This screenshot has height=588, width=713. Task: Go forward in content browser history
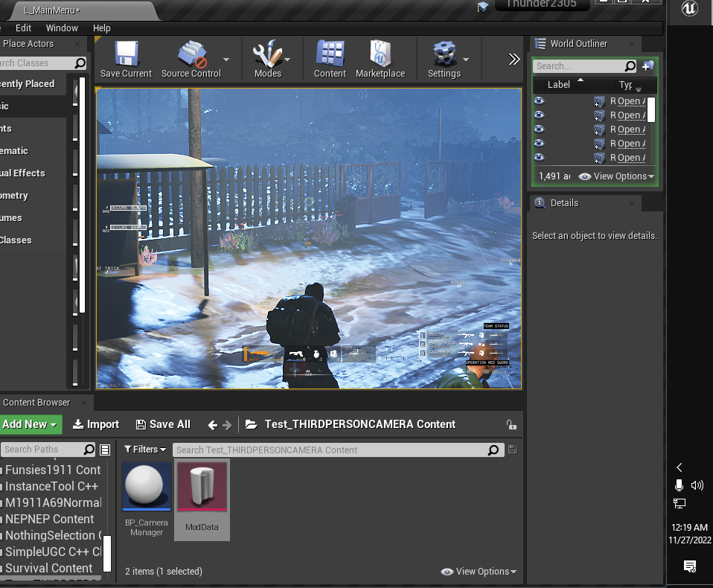tap(227, 425)
